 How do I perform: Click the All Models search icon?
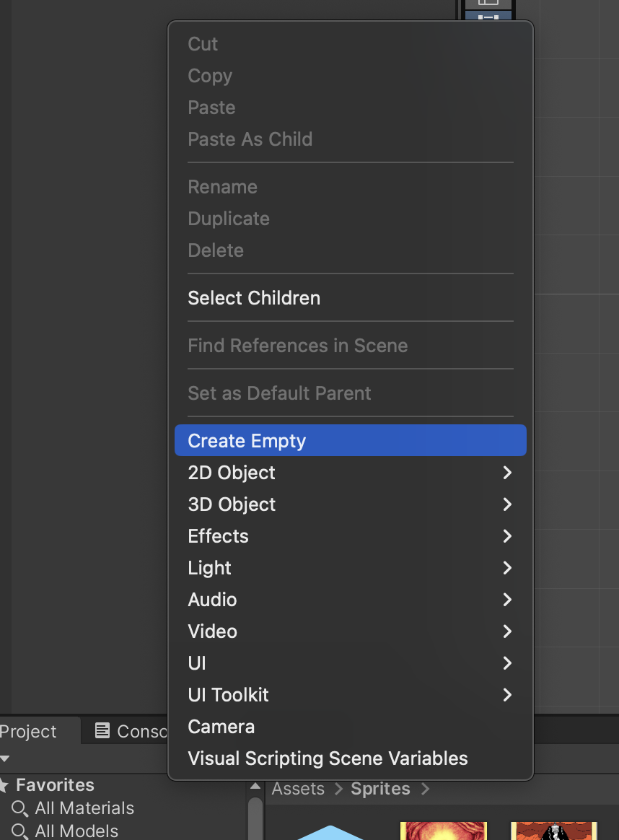point(20,831)
